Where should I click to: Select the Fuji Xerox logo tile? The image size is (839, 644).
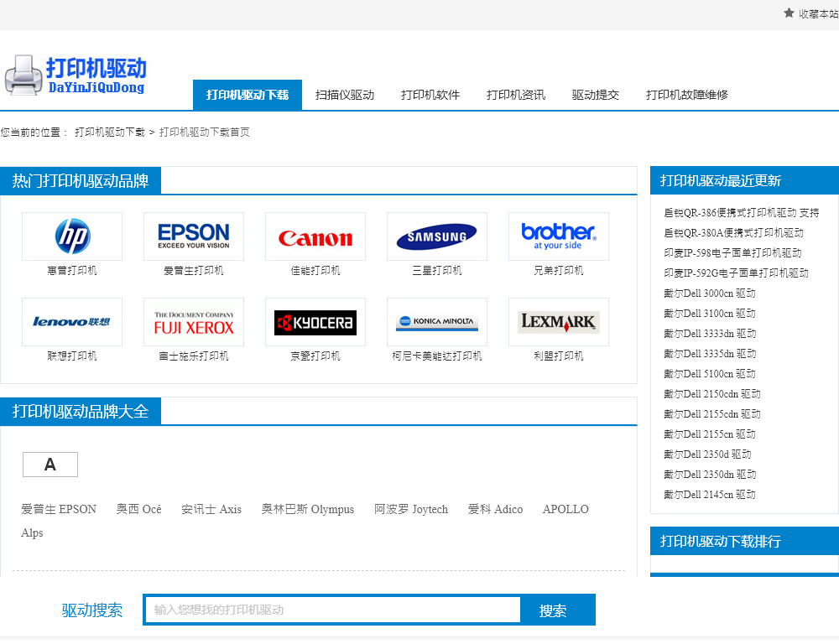(x=194, y=322)
